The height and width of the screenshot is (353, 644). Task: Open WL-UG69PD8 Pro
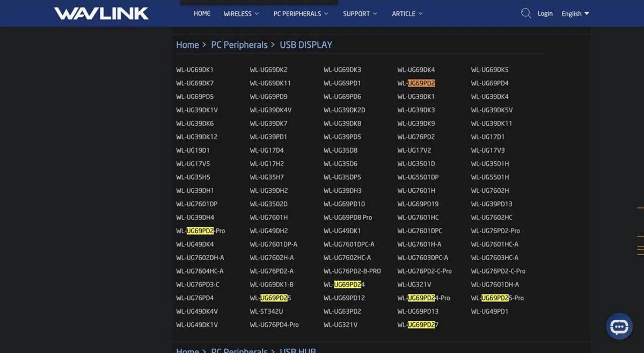click(x=348, y=218)
